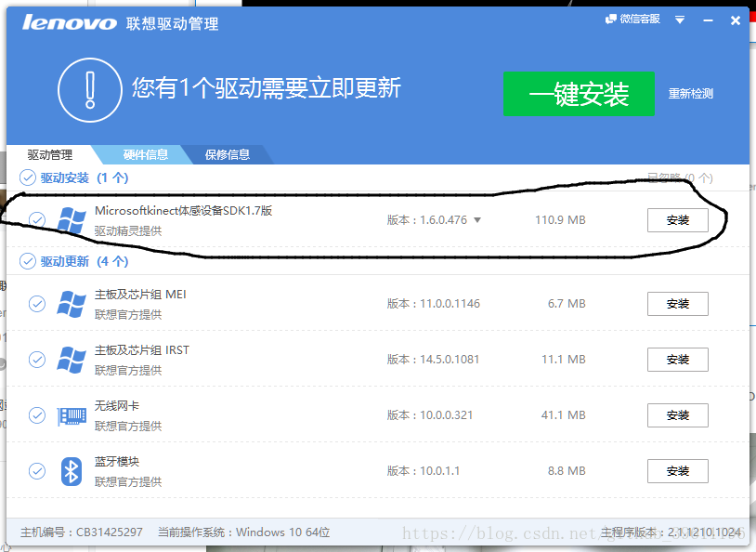Click the 您有1个驱动需要立即更新 headline
This screenshot has height=552, width=756.
point(267,88)
